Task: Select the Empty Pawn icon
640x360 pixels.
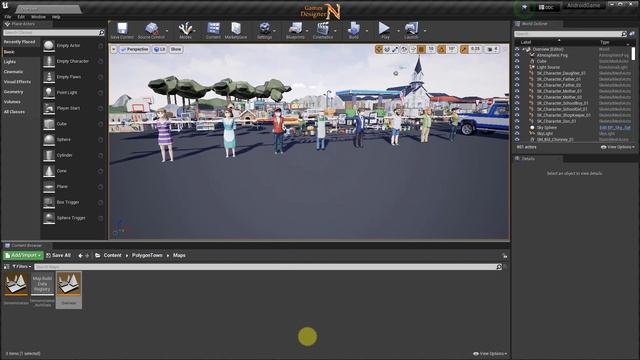Action: 49,77
